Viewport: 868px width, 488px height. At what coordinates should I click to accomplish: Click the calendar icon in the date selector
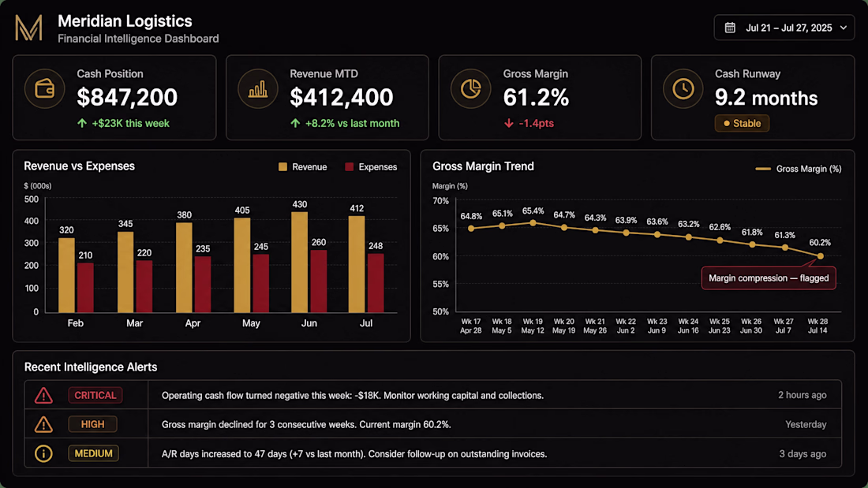click(730, 28)
